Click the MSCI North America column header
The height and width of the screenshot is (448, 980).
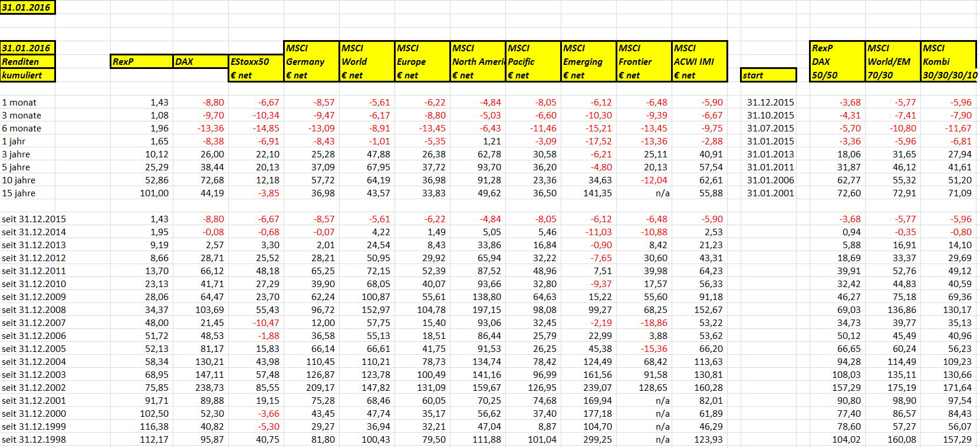tap(478, 61)
